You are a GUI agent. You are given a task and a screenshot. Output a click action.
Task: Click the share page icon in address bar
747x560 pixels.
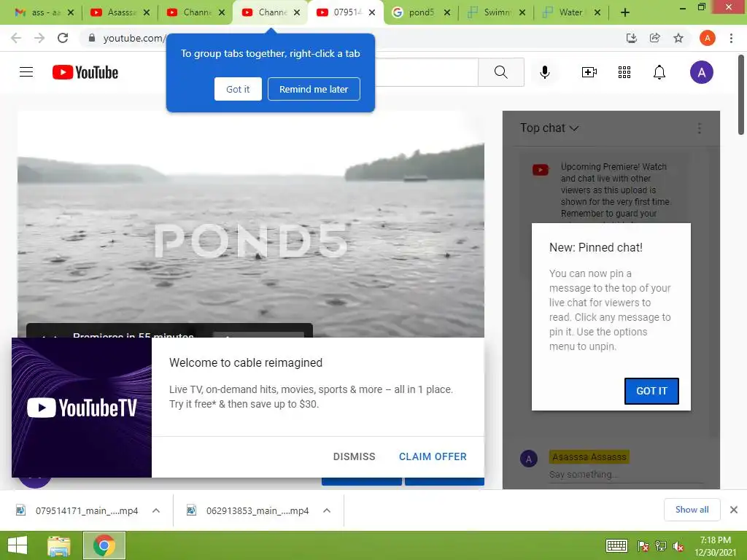click(655, 38)
